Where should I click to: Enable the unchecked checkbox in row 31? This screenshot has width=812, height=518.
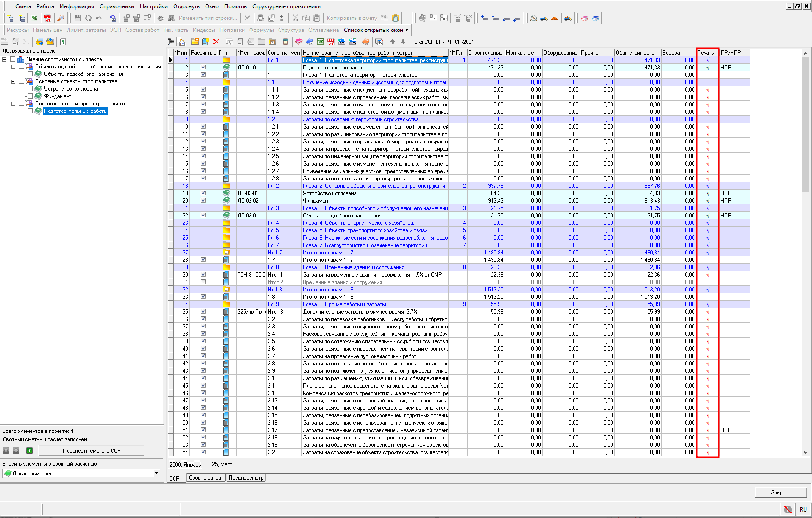pyautogui.click(x=203, y=282)
